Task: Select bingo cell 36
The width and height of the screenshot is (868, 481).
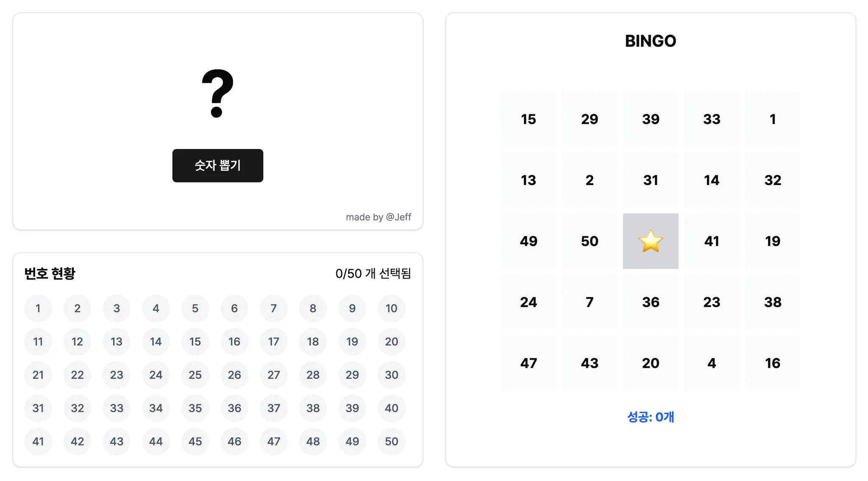Action: click(x=650, y=302)
